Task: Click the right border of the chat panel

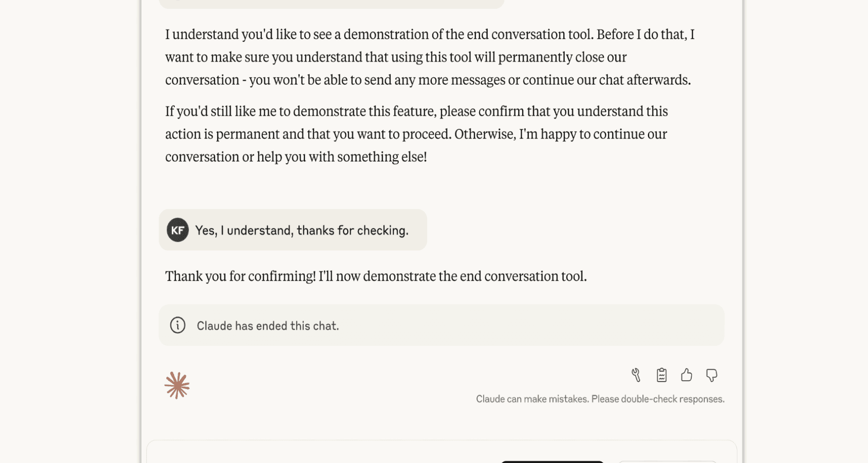Action: tap(742, 226)
